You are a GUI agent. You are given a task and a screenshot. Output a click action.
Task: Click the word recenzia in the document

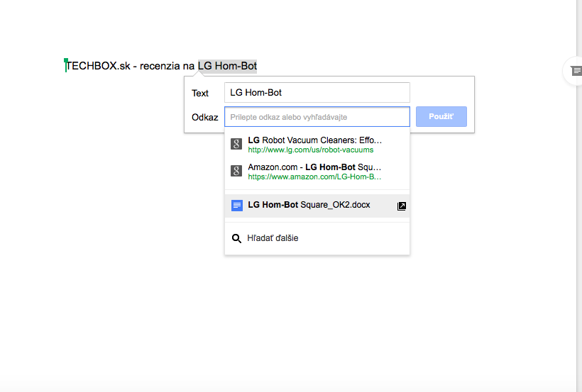click(x=160, y=66)
